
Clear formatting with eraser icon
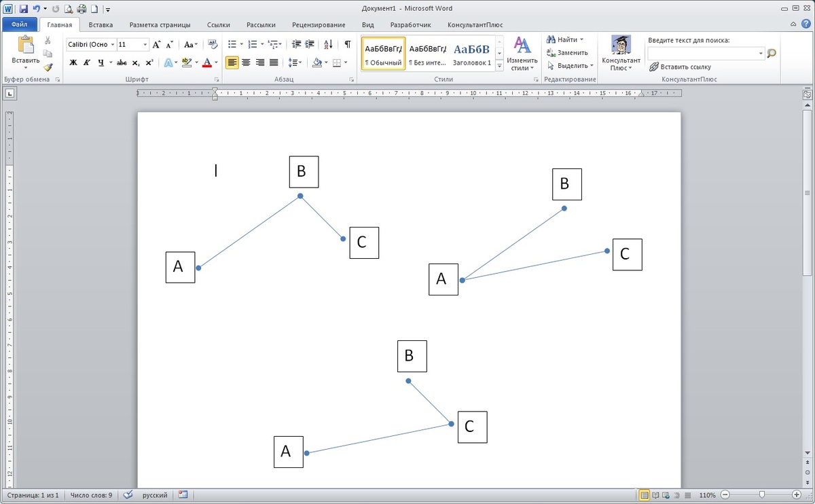(212, 44)
